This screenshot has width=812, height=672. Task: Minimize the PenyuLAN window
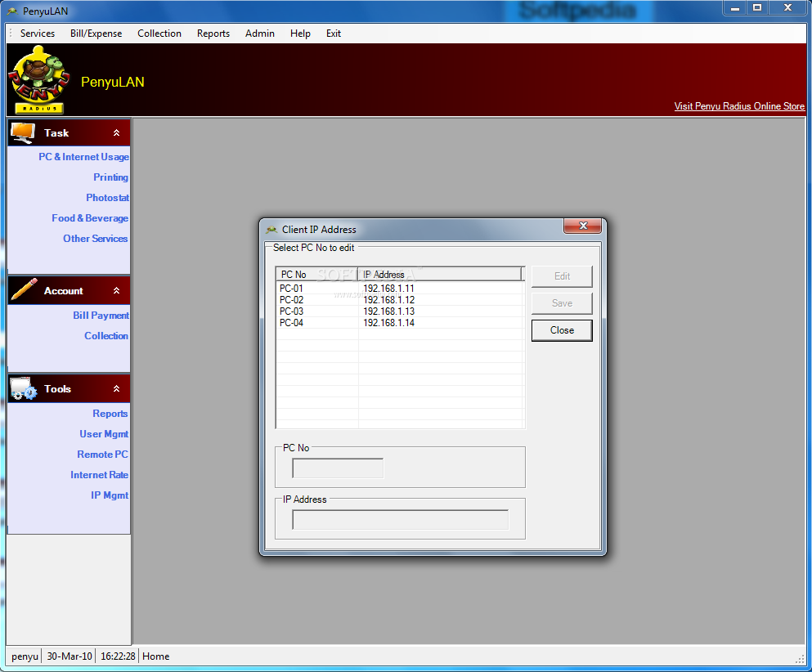coord(735,8)
